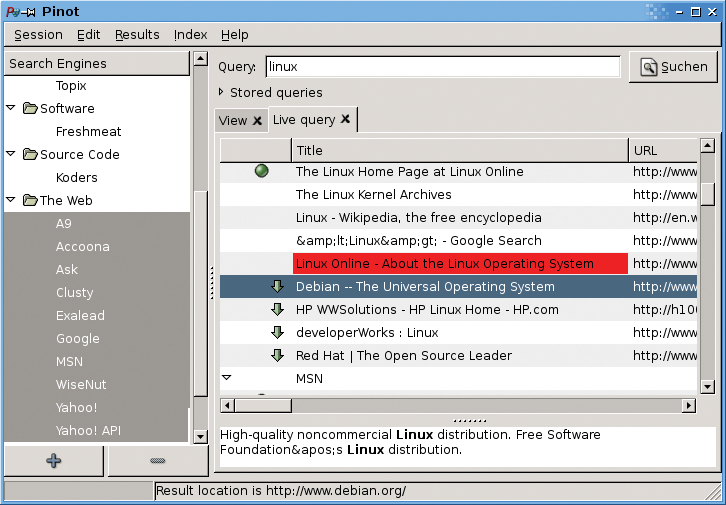726x505 pixels.
Task: Switch to the View tab
Action: (233, 121)
